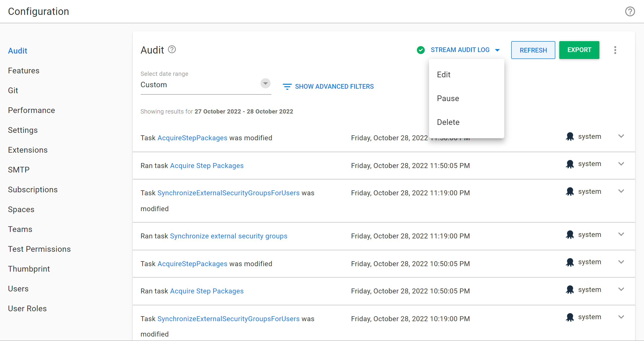Click the filter funnel icon near Show Advanced Filters
644x341 pixels.
click(x=287, y=86)
